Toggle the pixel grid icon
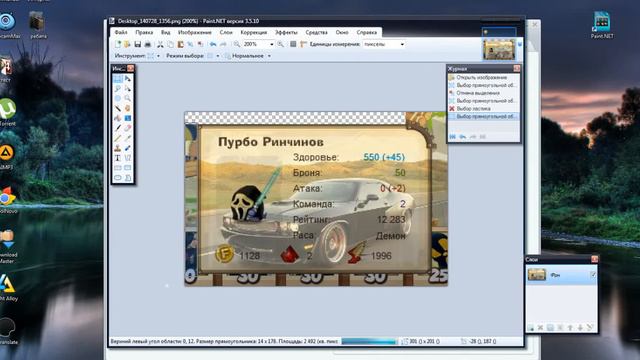The width and height of the screenshot is (640, 360). click(293, 44)
